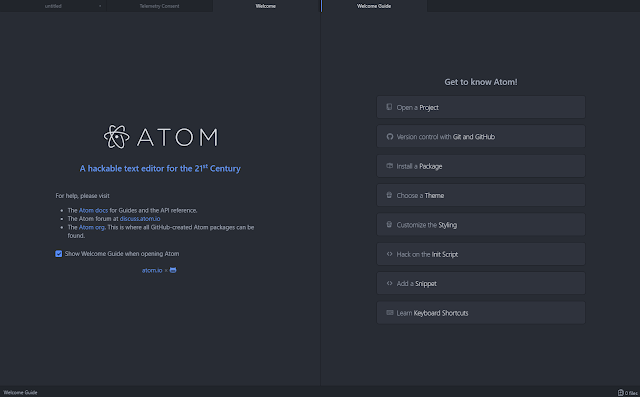640x397 pixels.
Task: Click the For help, please visit text
Action: (82, 196)
